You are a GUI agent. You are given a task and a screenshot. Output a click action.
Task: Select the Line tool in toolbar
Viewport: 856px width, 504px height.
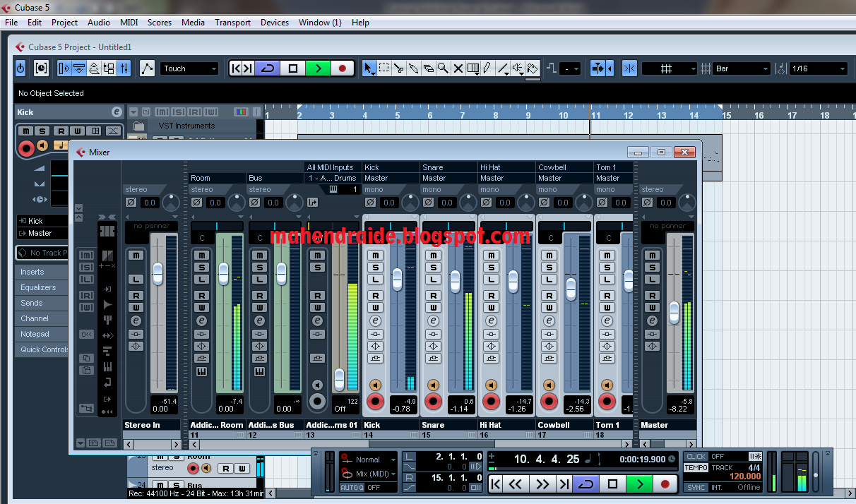503,68
